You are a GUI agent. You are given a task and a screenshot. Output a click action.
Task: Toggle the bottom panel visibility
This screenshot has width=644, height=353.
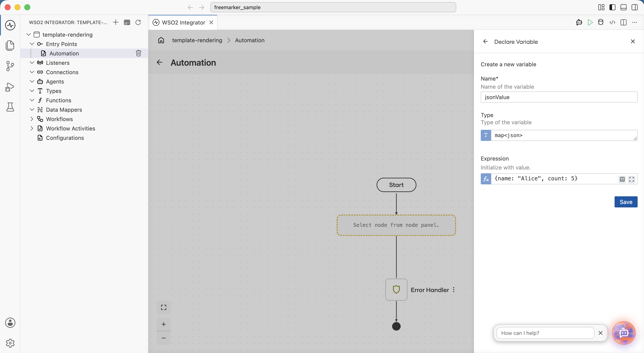coord(623,7)
